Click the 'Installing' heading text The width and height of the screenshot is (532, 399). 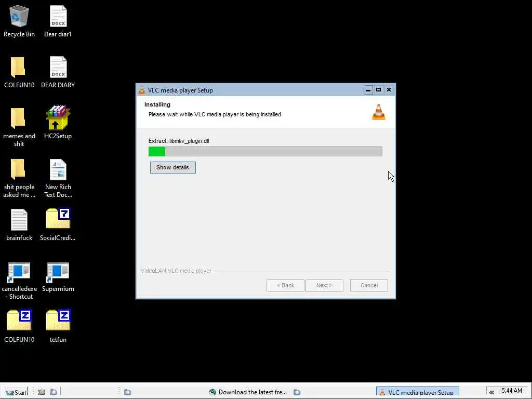coord(157,104)
